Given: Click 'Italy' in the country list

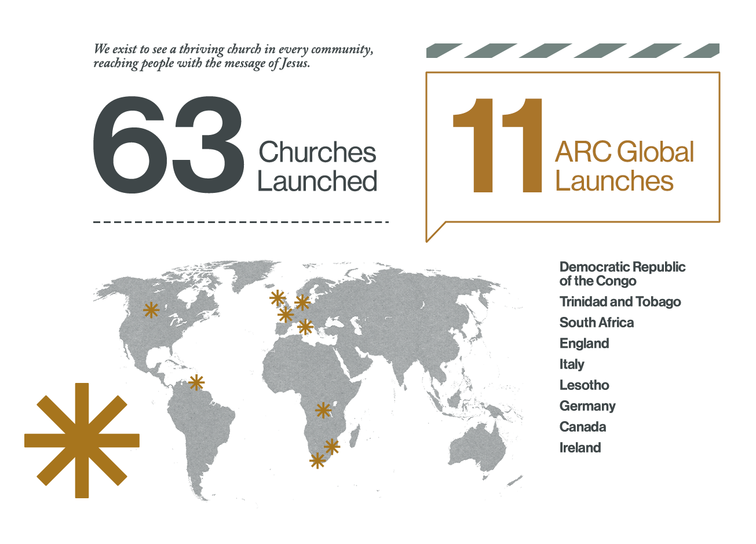Looking at the screenshot, I should click(x=572, y=364).
